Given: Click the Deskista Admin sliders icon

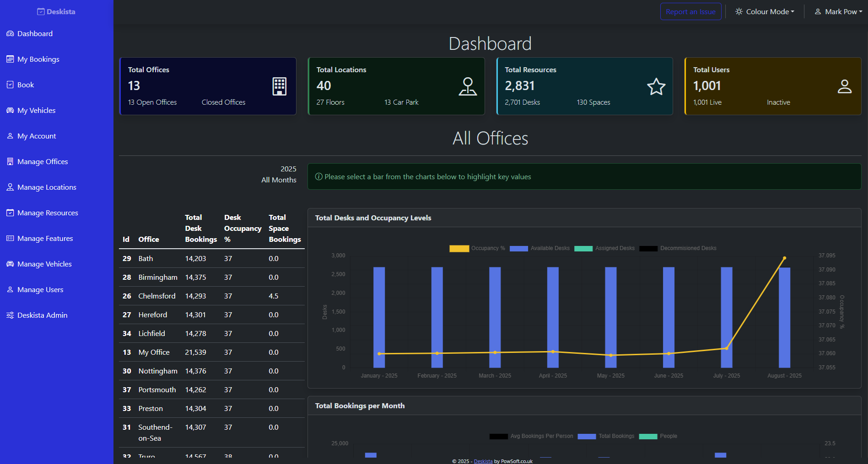Looking at the screenshot, I should (10, 315).
